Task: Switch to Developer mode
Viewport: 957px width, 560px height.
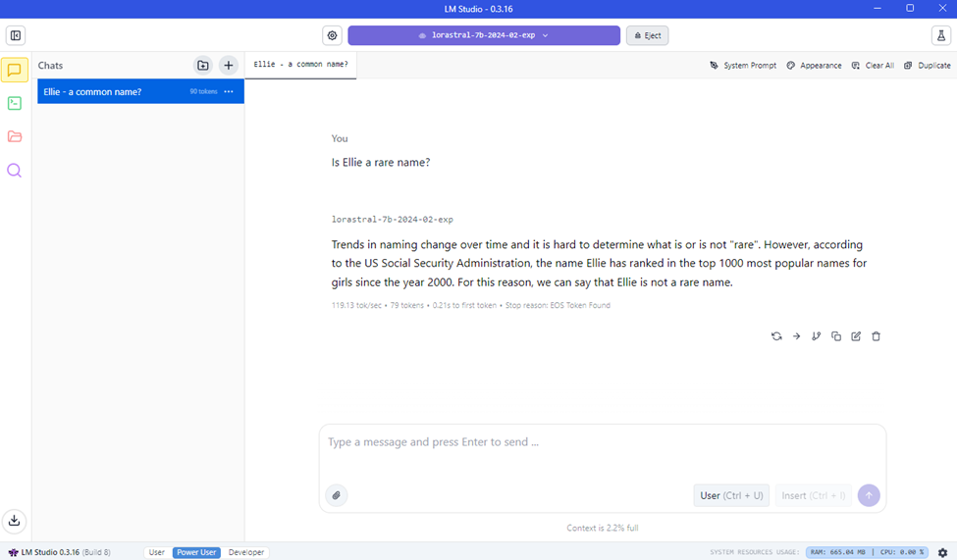Action: click(x=246, y=552)
